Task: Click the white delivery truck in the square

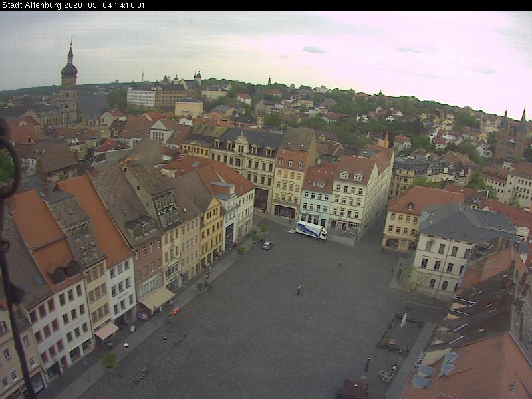Action: (x=311, y=230)
